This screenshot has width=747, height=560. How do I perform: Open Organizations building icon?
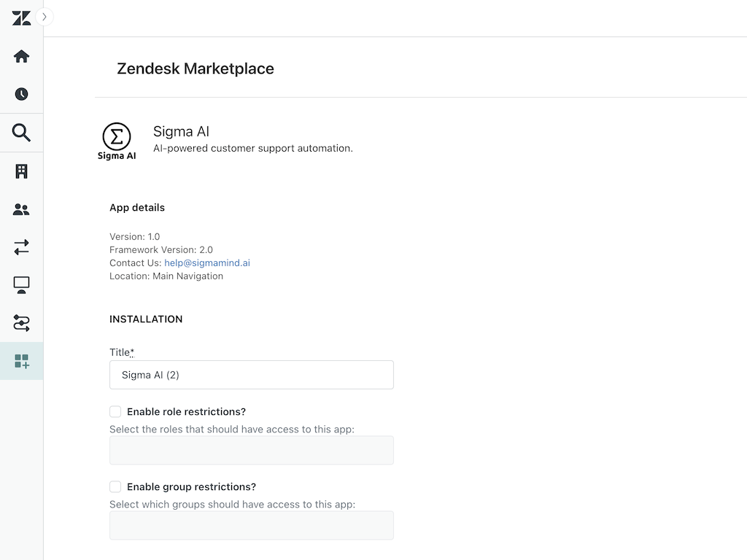(21, 171)
